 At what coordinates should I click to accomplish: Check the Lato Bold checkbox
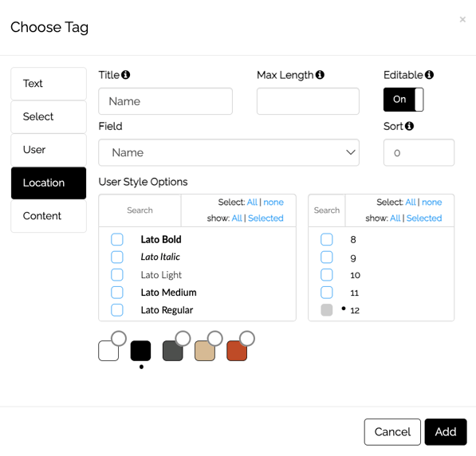117,239
